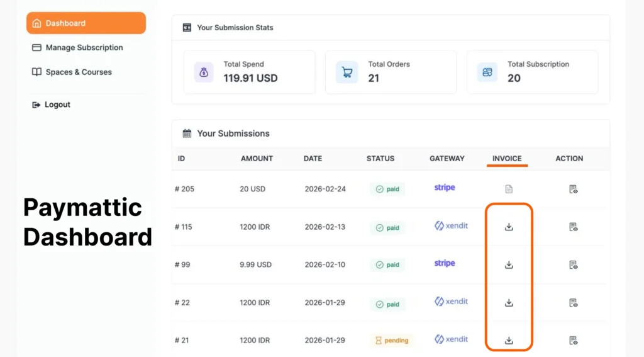Click the Xendit logo in row #22
This screenshot has width=644, height=357.
pos(451,302)
